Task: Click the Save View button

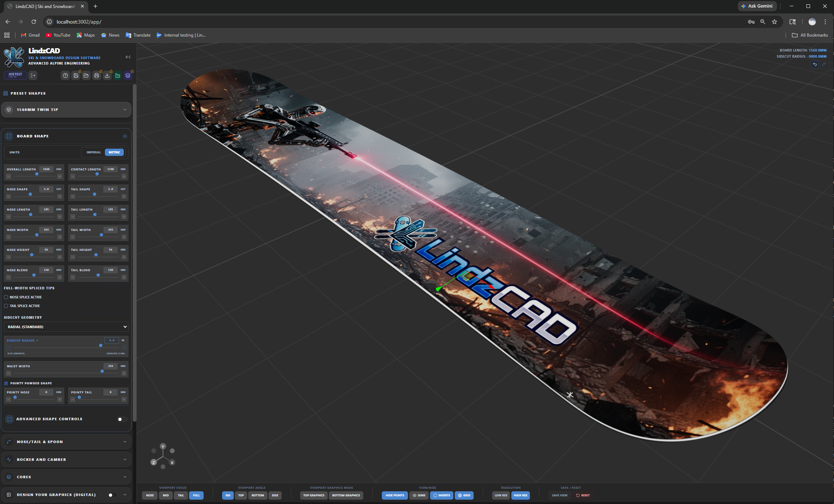Action: click(x=559, y=495)
